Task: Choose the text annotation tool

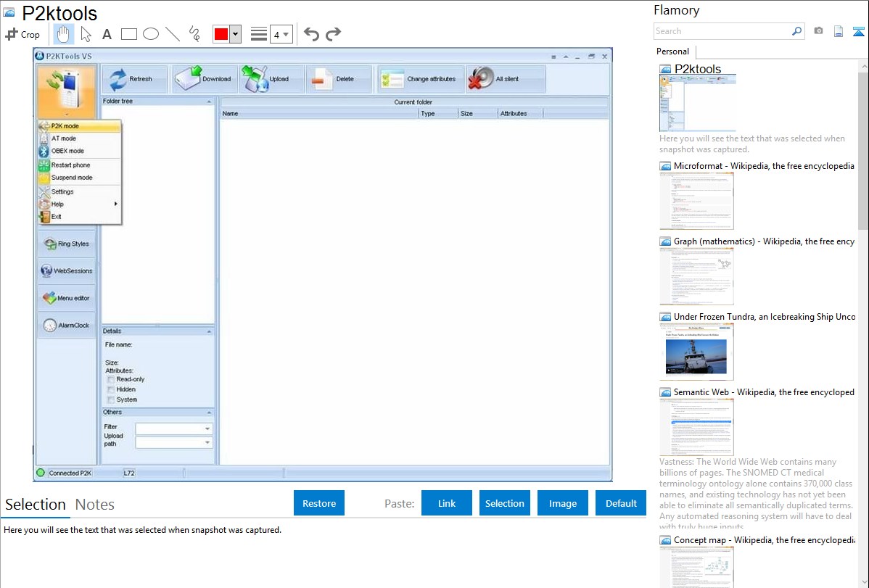Action: [x=107, y=34]
